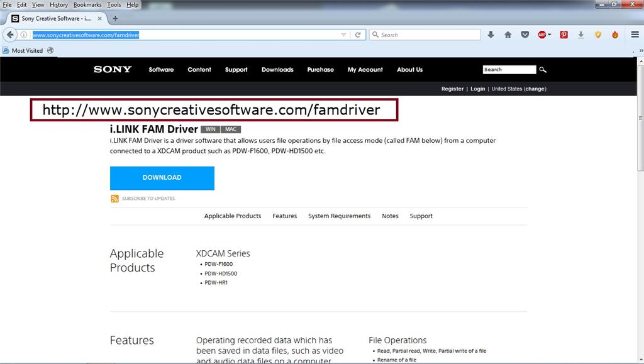Viewport: 644px width, 364px height.
Task: Jump to Features section link
Action: [285, 216]
